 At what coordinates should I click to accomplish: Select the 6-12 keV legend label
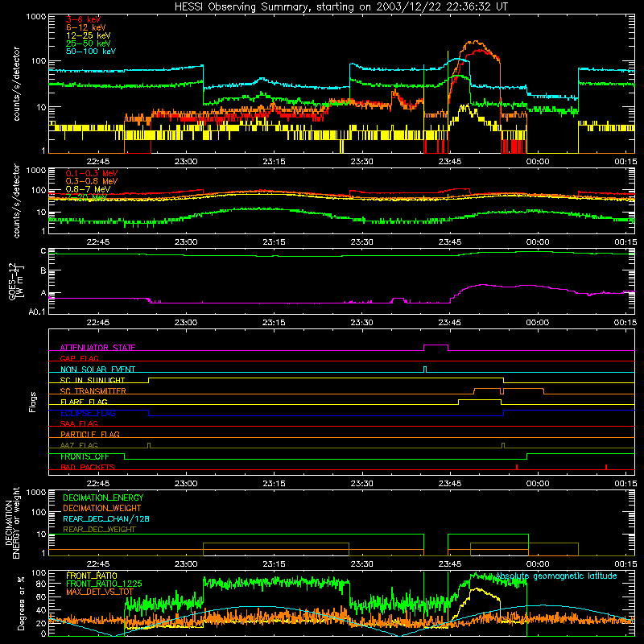pos(86,27)
